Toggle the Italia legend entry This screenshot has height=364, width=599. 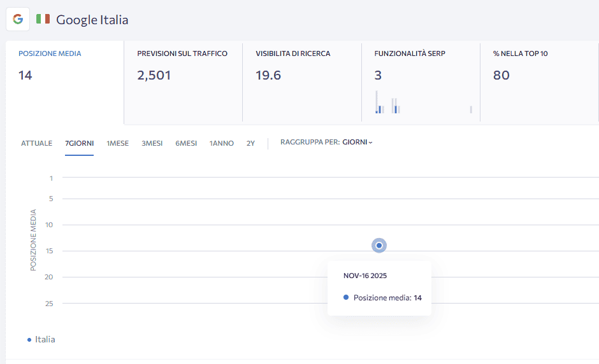(41, 339)
